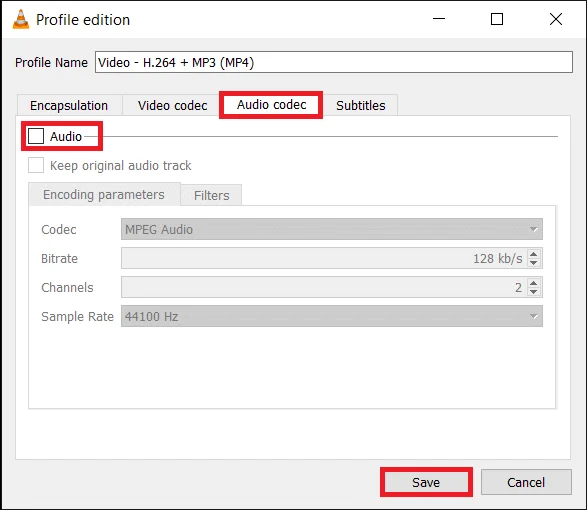Maximize the Profile edition window
This screenshot has width=587, height=510.
tap(497, 19)
